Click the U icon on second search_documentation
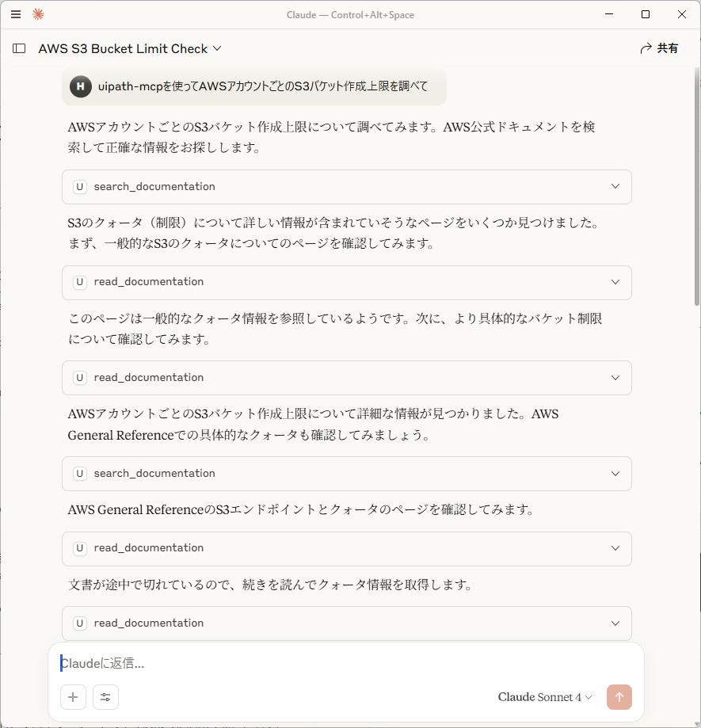This screenshot has height=728, width=701. [x=80, y=474]
